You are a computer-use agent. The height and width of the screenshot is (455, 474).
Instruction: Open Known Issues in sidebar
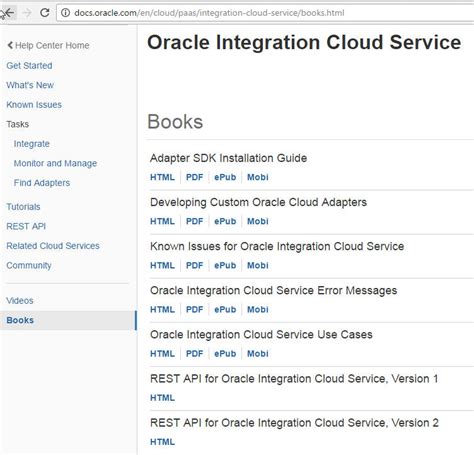click(x=34, y=105)
